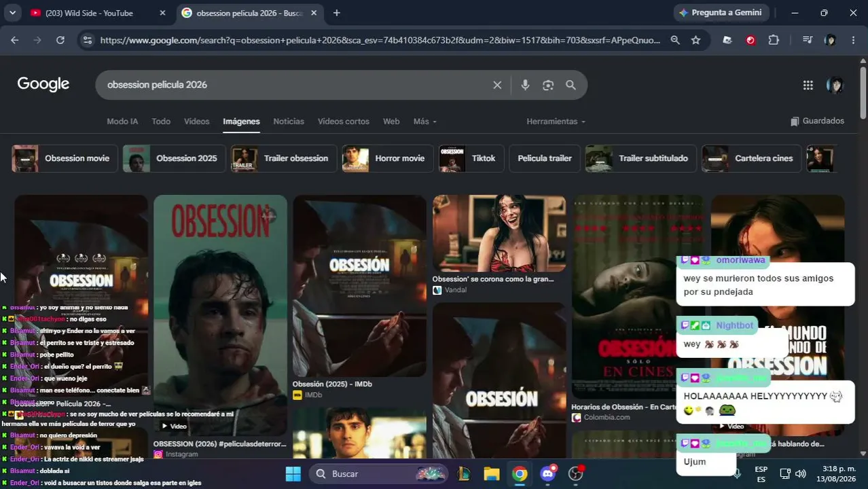The image size is (868, 489).
Task: Switch to Modo IA tab
Action: coord(122,122)
